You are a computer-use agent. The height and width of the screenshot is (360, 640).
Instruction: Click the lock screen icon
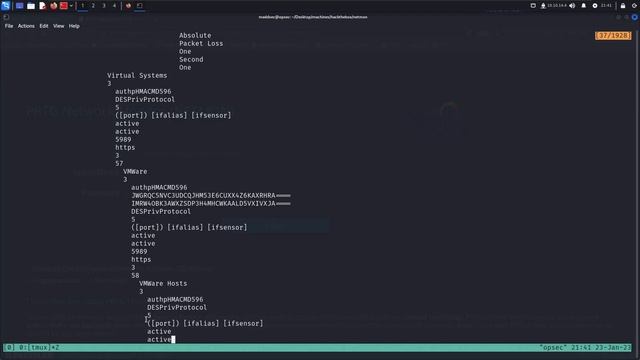coord(623,6)
